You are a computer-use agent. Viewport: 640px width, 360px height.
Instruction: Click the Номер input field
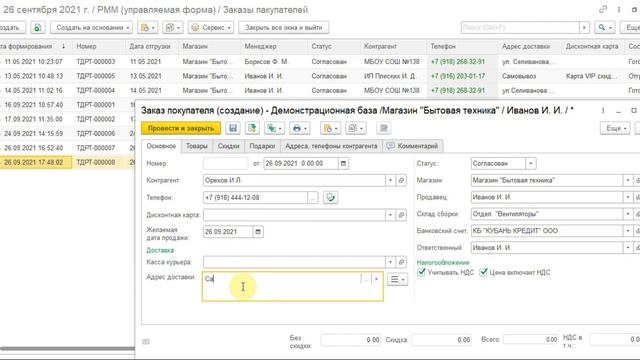225,163
